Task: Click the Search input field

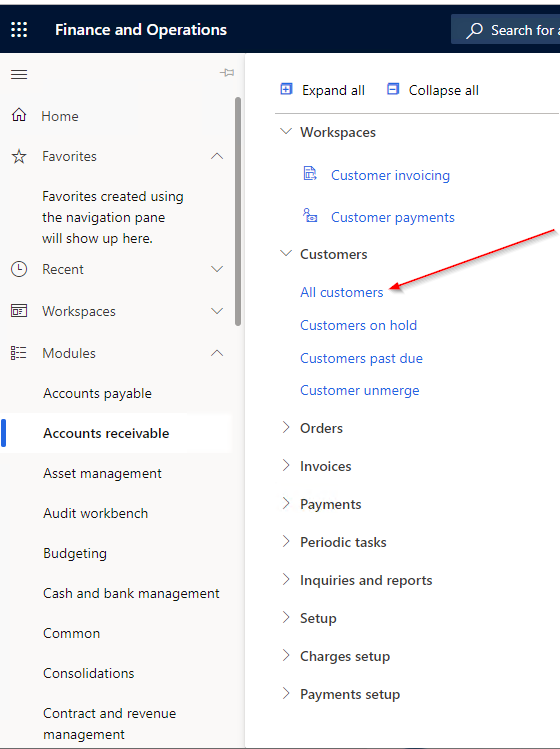Action: click(x=505, y=30)
